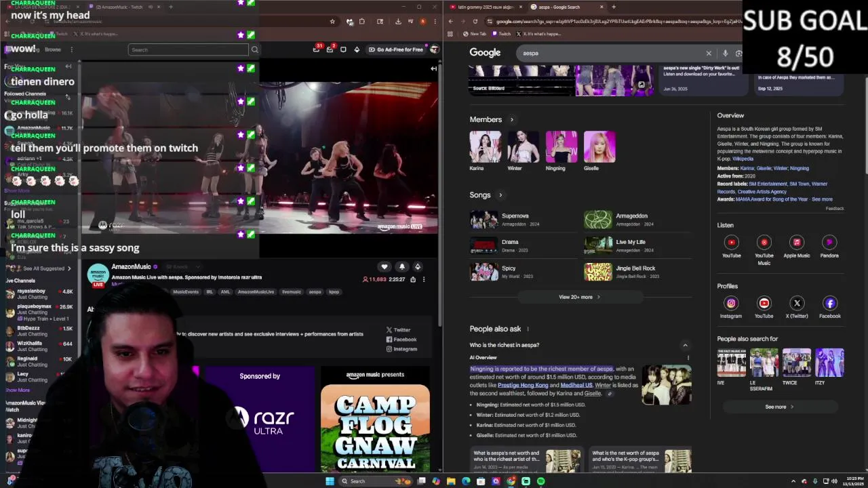Open the rayasianboy live channel
868x488 pixels.
(39, 294)
